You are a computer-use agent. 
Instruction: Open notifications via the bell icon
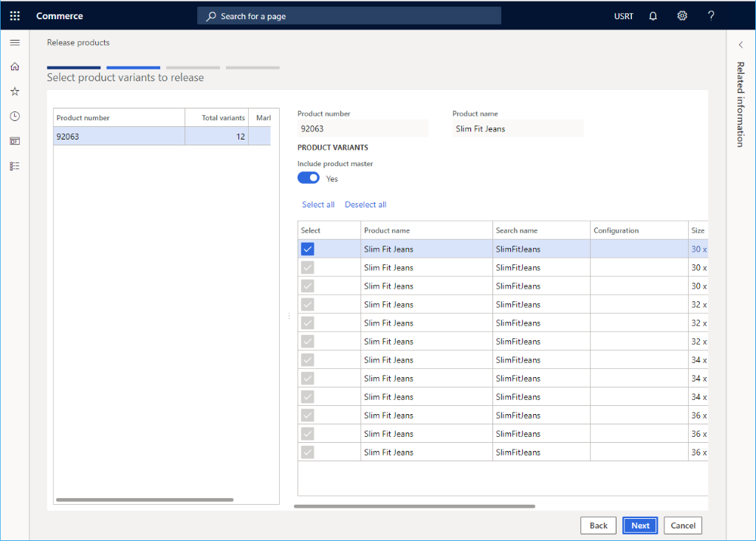(653, 15)
